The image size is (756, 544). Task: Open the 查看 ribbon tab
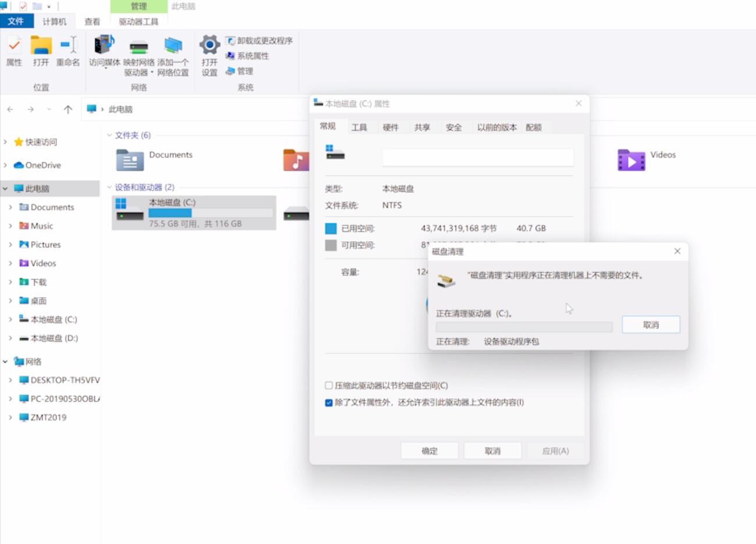click(x=92, y=20)
